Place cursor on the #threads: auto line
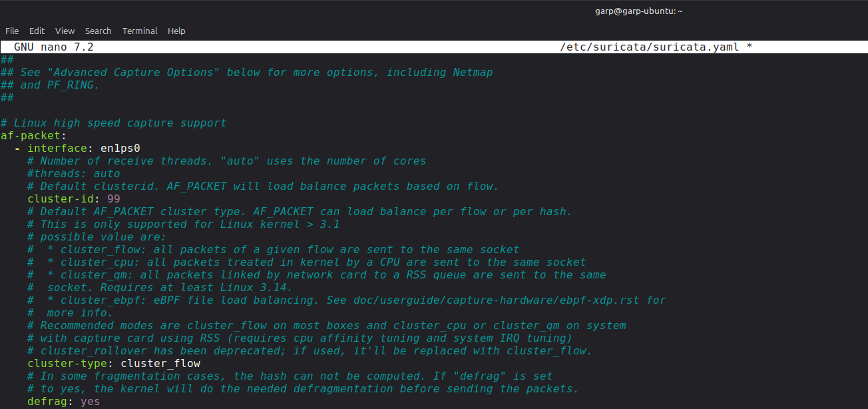Screen dimensions: 868x409 pyautogui.click(x=73, y=174)
